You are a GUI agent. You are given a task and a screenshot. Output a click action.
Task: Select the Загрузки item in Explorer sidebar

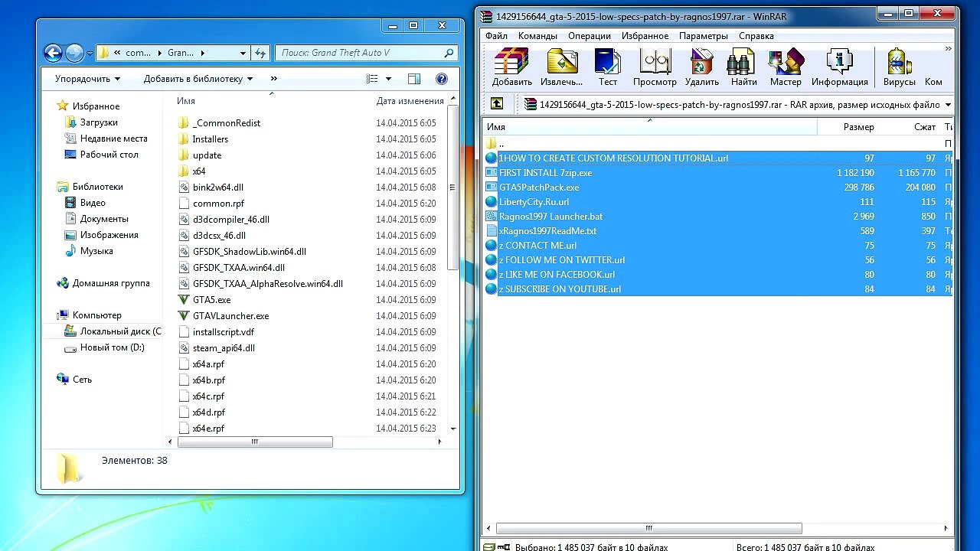point(99,122)
